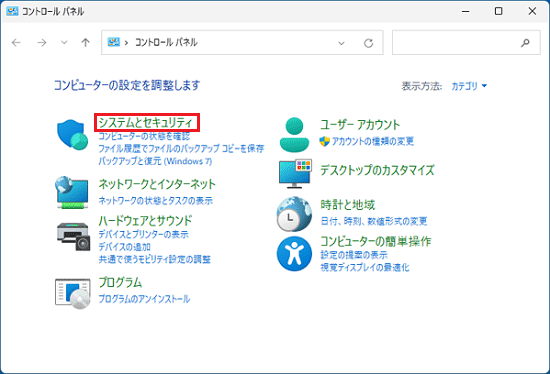550x374 pixels.
Task: Open コンピューターの簡単操作 category
Action: point(376,241)
